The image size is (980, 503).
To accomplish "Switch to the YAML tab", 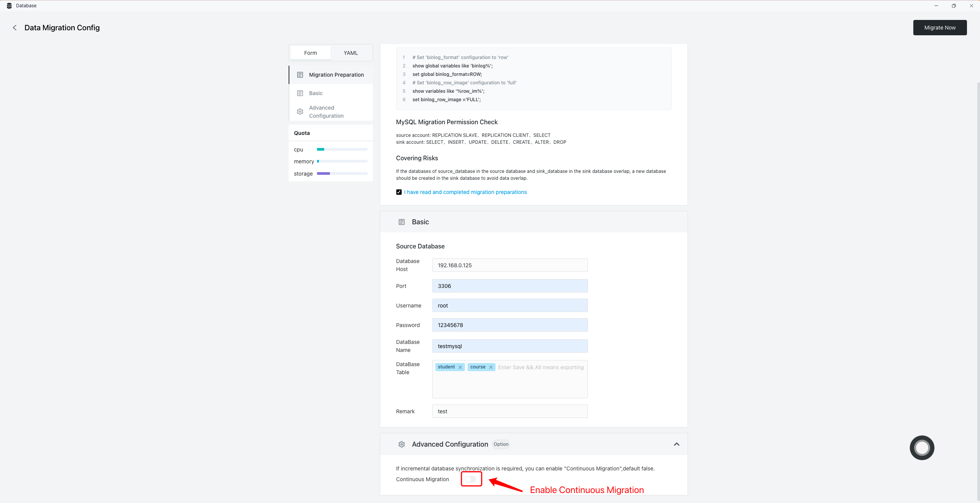I will click(350, 53).
